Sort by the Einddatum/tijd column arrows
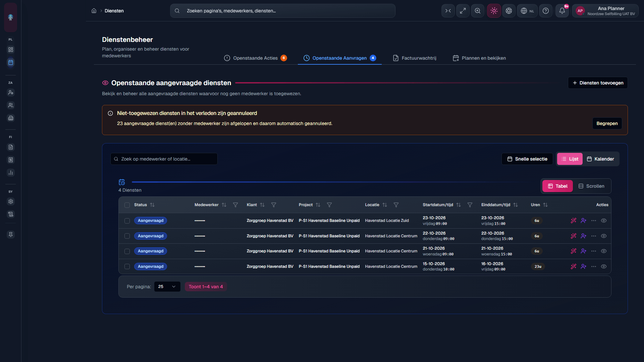 516,205
